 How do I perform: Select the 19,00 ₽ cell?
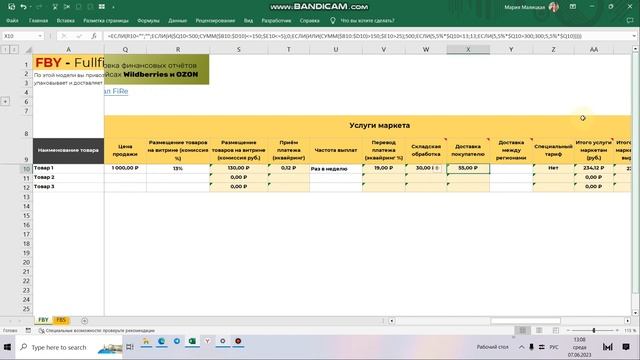point(383,168)
